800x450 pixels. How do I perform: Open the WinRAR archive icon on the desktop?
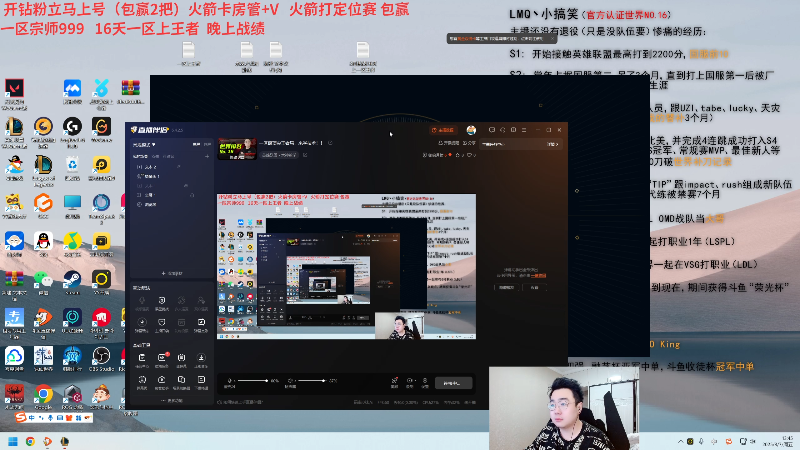click(131, 88)
